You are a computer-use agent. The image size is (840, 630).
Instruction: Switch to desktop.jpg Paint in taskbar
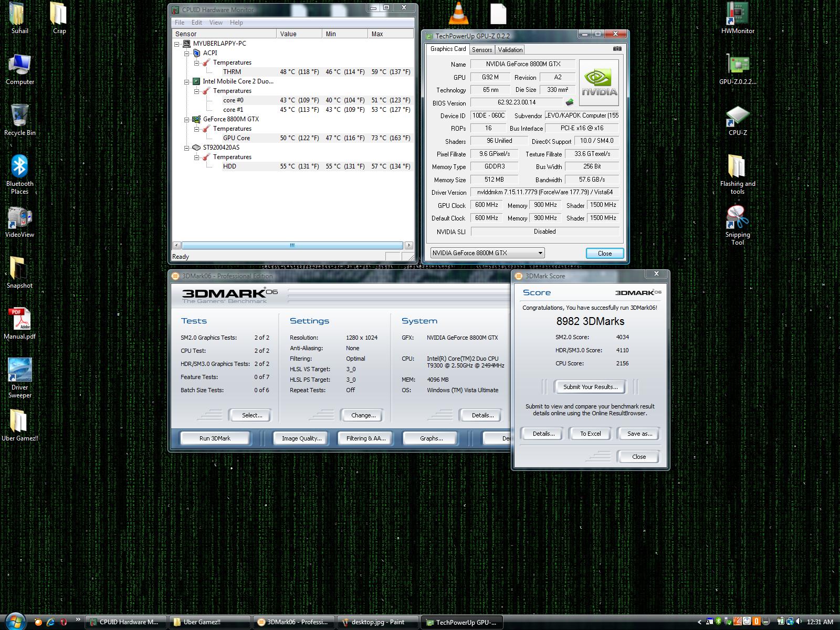coord(377,622)
